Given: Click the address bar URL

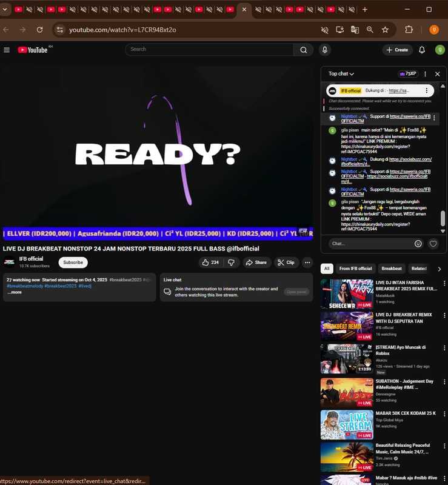Looking at the screenshot, I should coord(122,30).
